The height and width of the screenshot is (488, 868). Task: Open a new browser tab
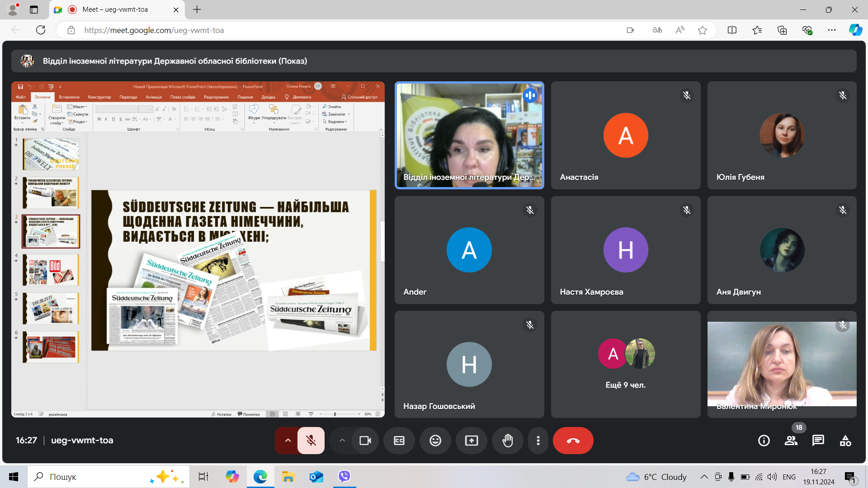click(197, 9)
